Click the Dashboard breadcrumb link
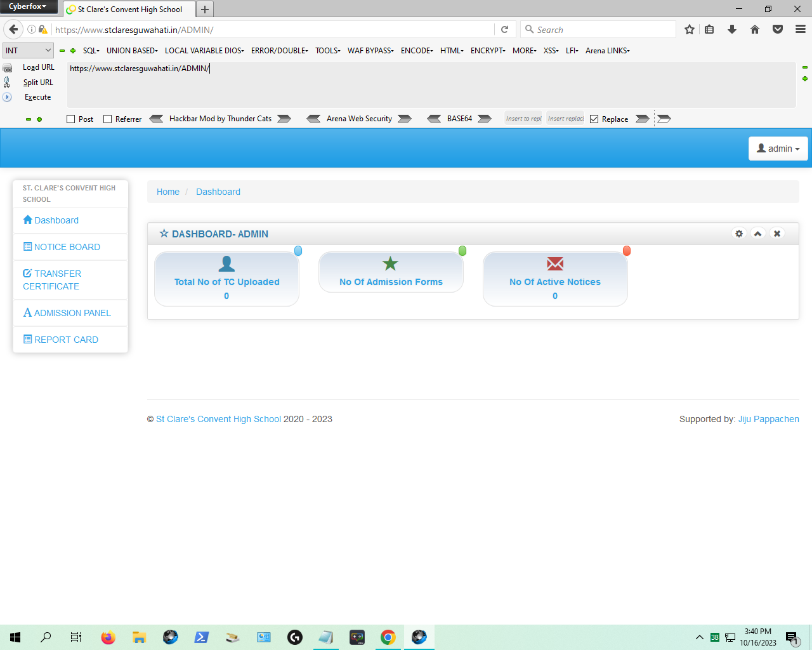 (218, 192)
